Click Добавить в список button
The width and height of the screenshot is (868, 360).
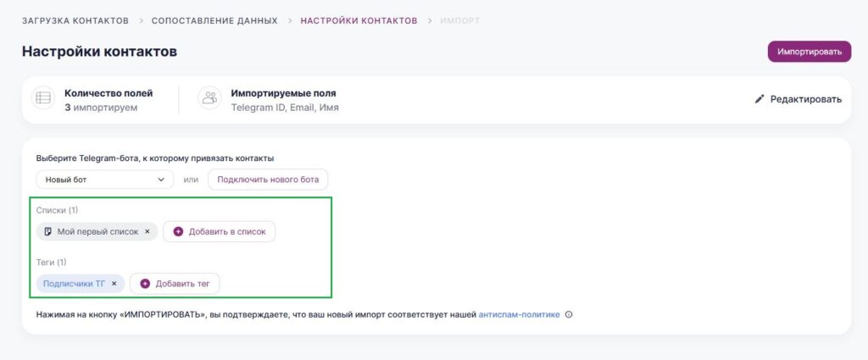[220, 232]
